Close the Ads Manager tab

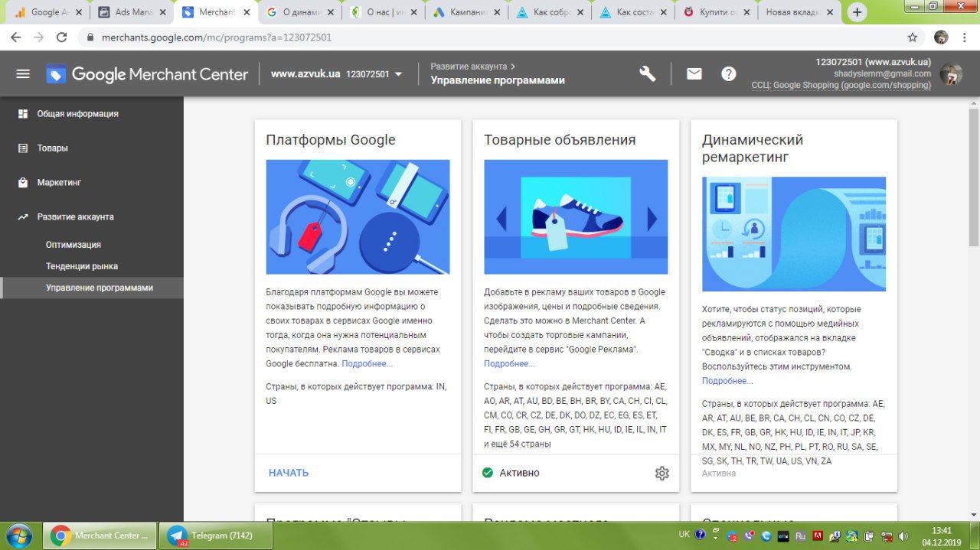coord(162,12)
